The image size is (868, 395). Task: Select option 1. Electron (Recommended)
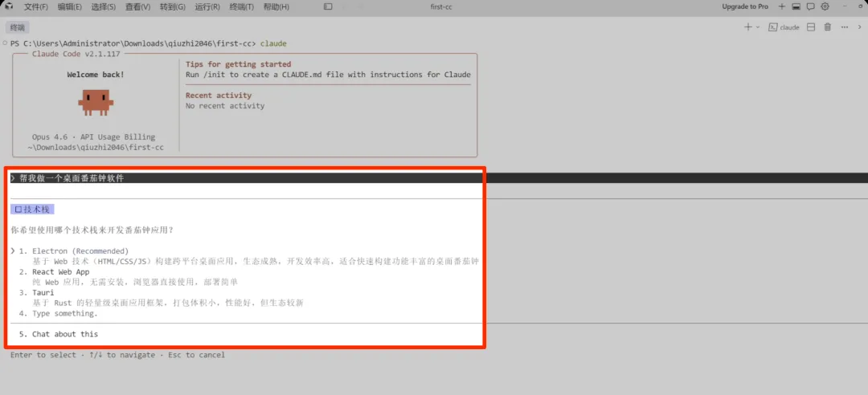tap(74, 251)
